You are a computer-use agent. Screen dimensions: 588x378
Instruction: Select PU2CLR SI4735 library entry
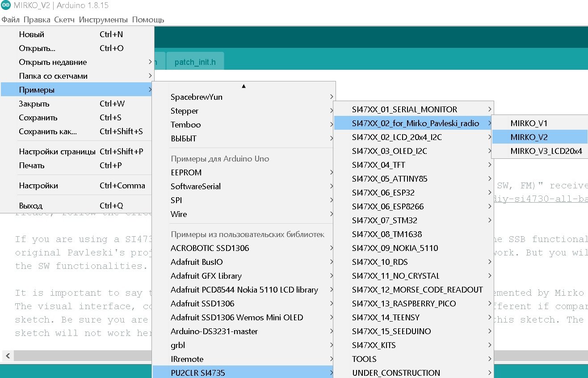[244, 373]
